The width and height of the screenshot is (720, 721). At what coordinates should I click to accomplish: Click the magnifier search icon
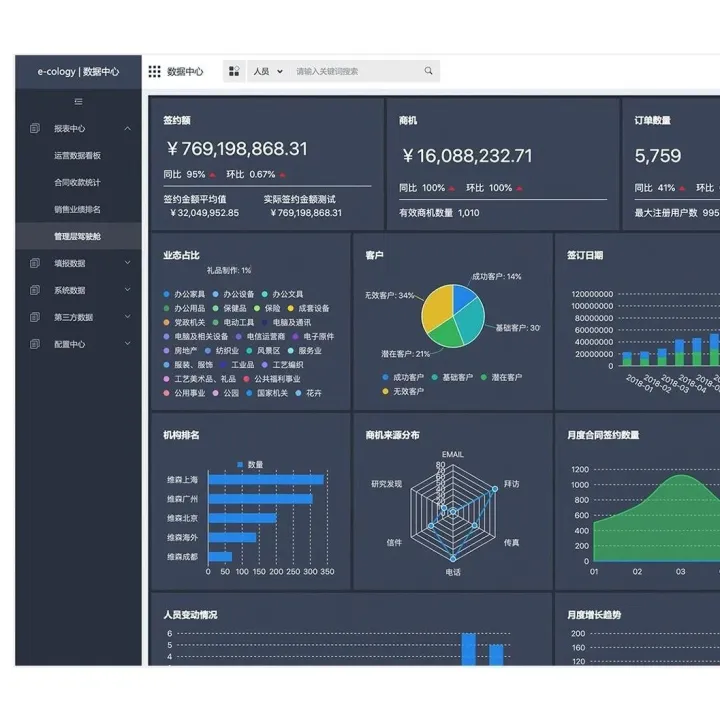[429, 71]
